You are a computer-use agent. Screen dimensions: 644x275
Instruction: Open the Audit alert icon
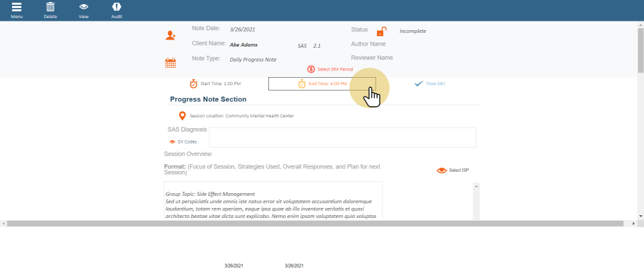click(117, 7)
